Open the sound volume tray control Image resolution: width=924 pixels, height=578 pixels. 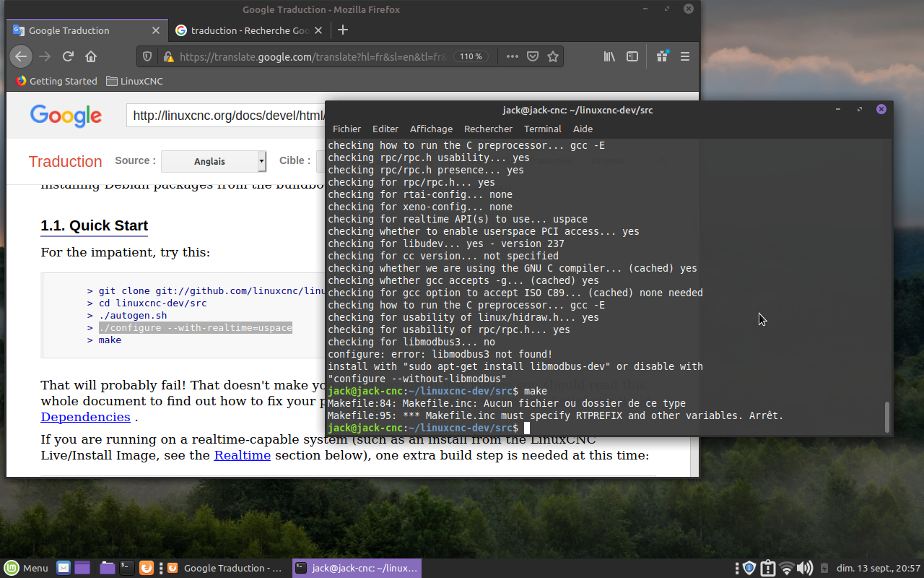tap(806, 568)
